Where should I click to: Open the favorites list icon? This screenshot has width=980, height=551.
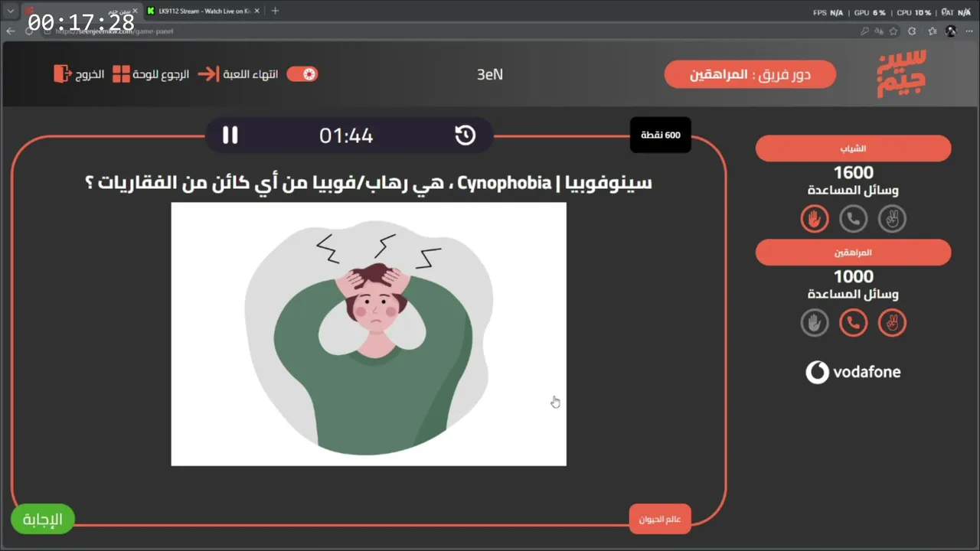coord(933,31)
